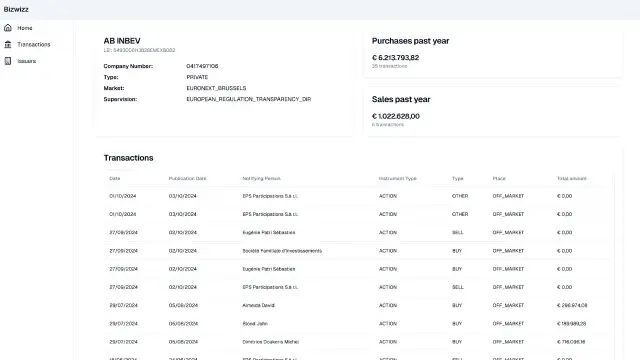640x360 pixels.
Task: Click the PRIVATE type value
Action: point(197,77)
